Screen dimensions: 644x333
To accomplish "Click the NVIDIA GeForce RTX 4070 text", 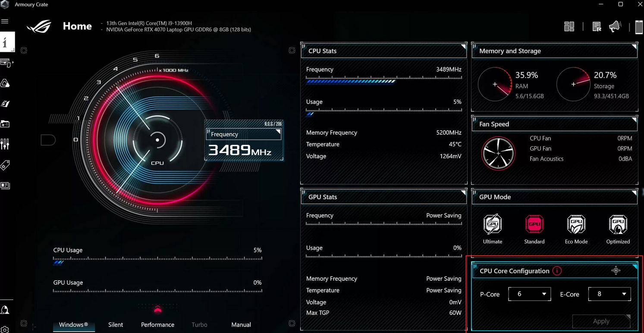I will point(179,30).
